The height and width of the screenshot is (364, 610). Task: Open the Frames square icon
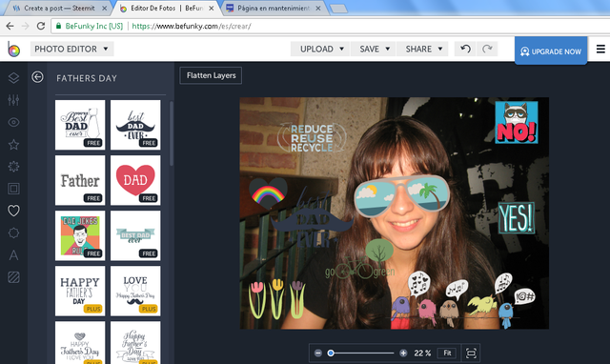[x=13, y=189]
